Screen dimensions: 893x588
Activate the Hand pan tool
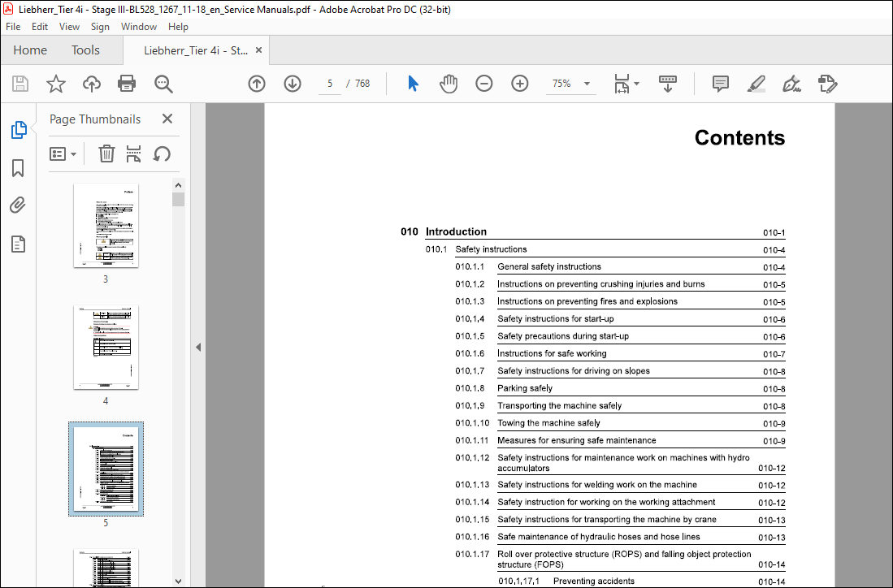point(449,84)
